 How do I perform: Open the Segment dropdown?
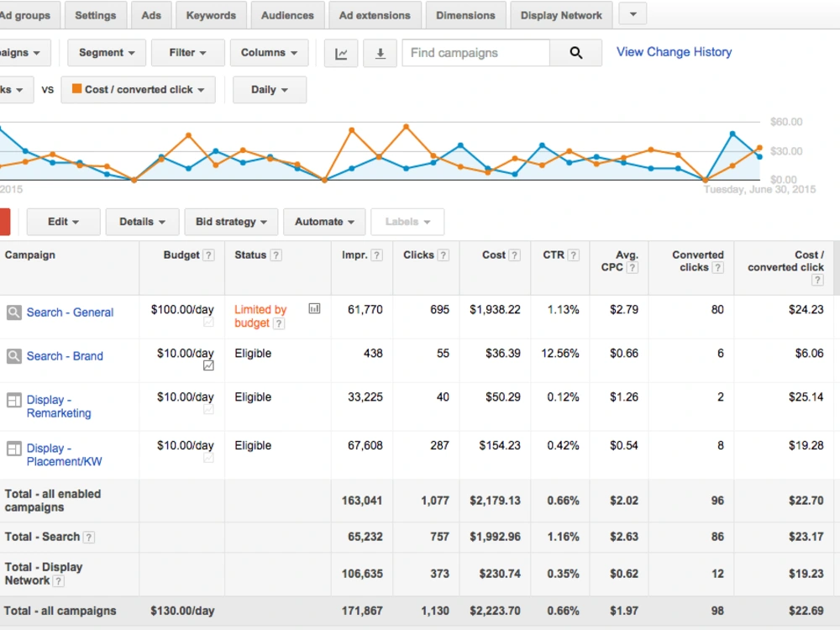(x=107, y=52)
